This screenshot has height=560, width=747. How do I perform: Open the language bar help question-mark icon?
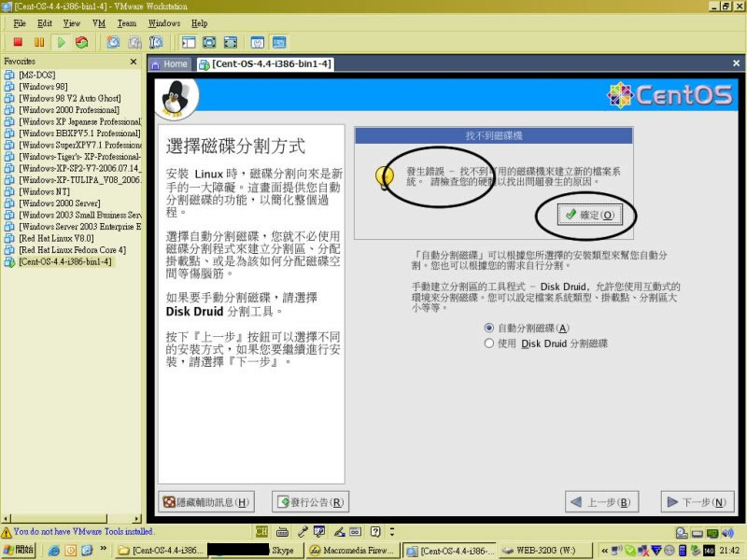tap(375, 531)
